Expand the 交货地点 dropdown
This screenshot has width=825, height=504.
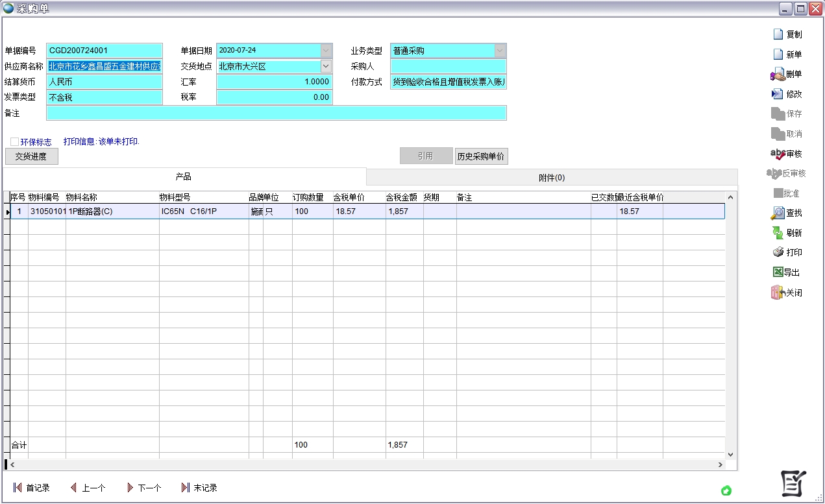[326, 66]
